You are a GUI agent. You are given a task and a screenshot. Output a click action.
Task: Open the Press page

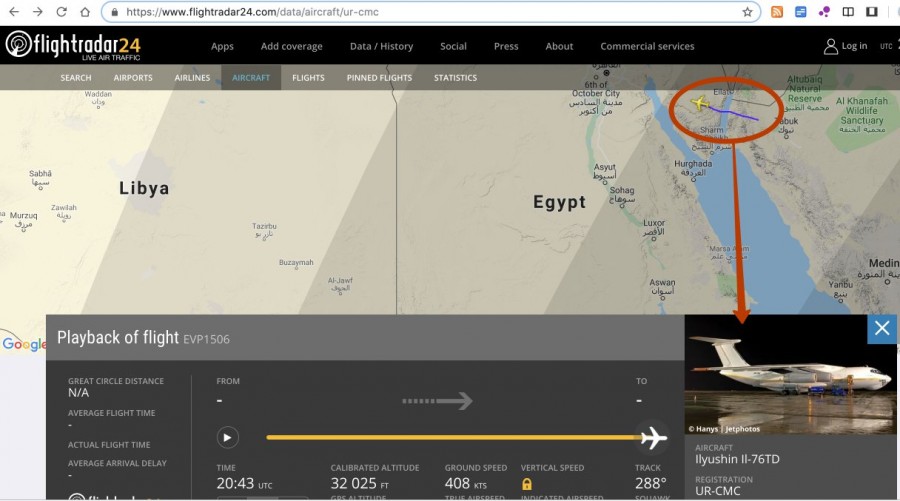coord(506,46)
